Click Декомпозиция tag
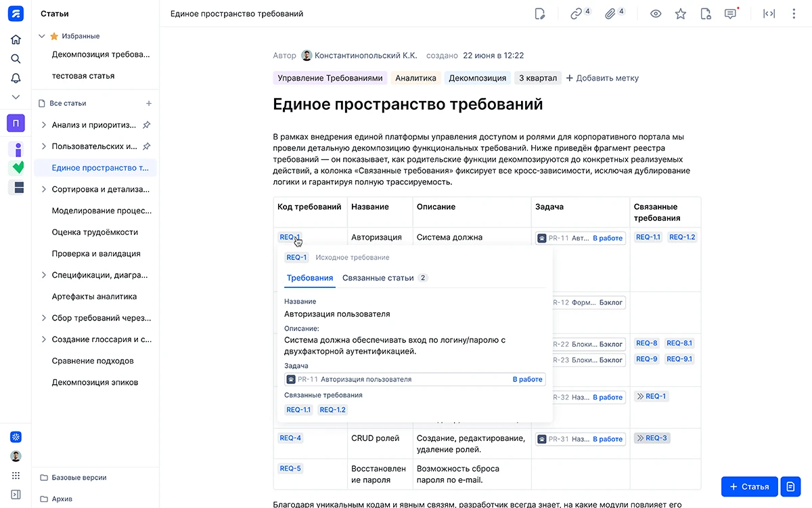Image resolution: width=812 pixels, height=508 pixels. click(x=477, y=78)
